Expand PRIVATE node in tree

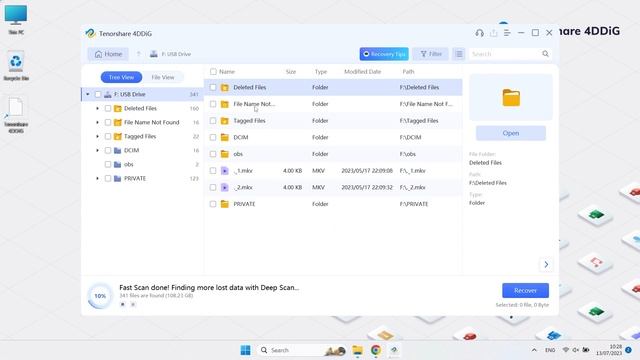tap(97, 178)
